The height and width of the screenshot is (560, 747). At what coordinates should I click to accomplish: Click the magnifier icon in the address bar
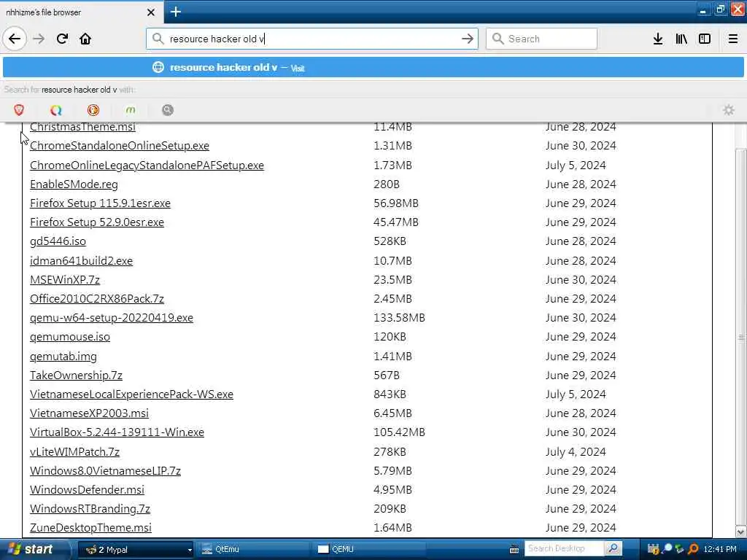coord(158,39)
